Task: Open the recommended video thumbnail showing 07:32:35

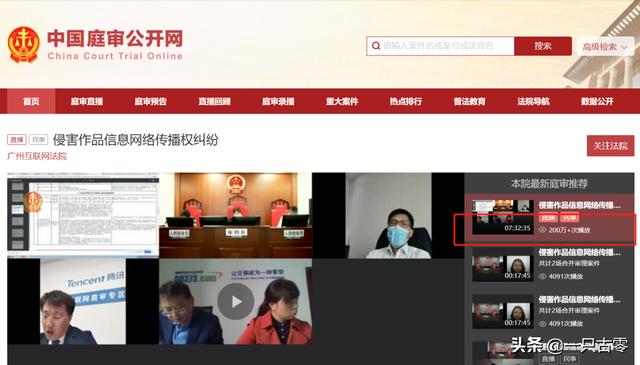Action: click(503, 217)
